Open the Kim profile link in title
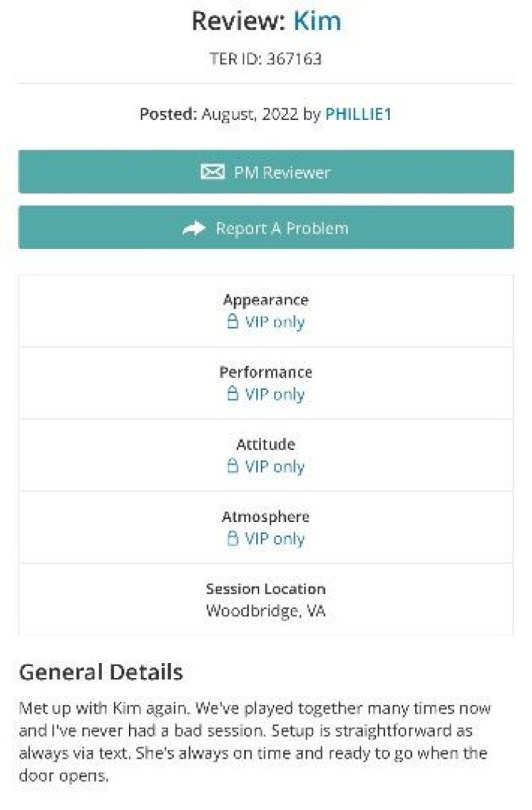The width and height of the screenshot is (532, 810). [x=317, y=21]
